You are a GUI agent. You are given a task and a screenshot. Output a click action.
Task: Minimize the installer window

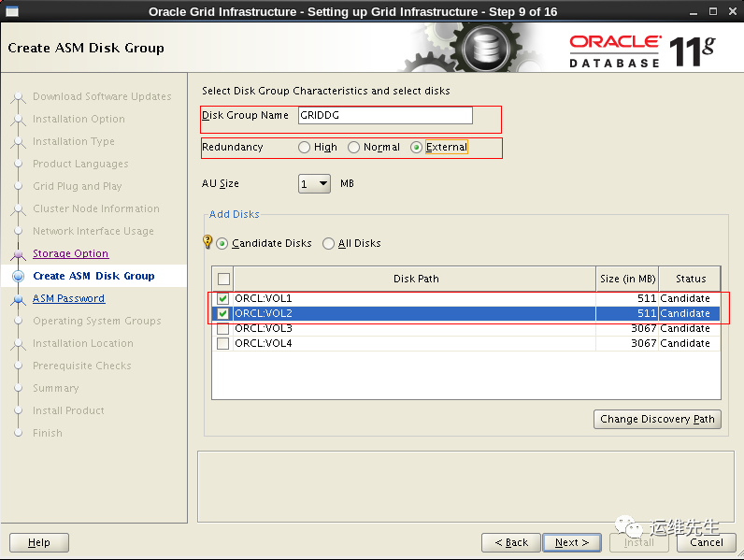[694, 12]
